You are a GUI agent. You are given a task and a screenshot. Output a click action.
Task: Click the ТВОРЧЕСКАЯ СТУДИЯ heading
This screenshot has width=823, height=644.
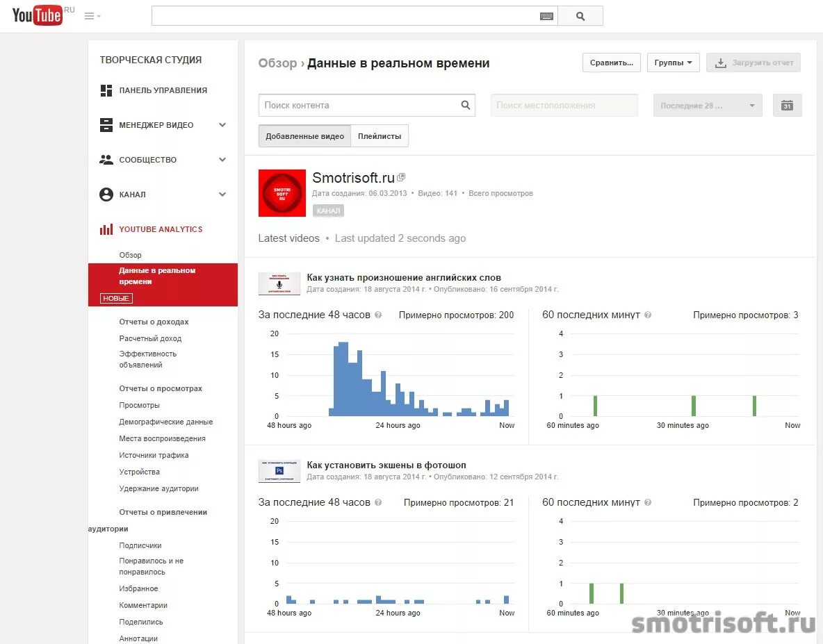[x=151, y=60]
